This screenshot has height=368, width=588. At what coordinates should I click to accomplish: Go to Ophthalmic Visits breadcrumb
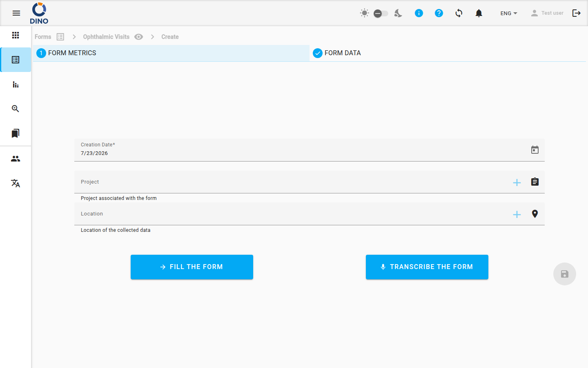(x=106, y=37)
